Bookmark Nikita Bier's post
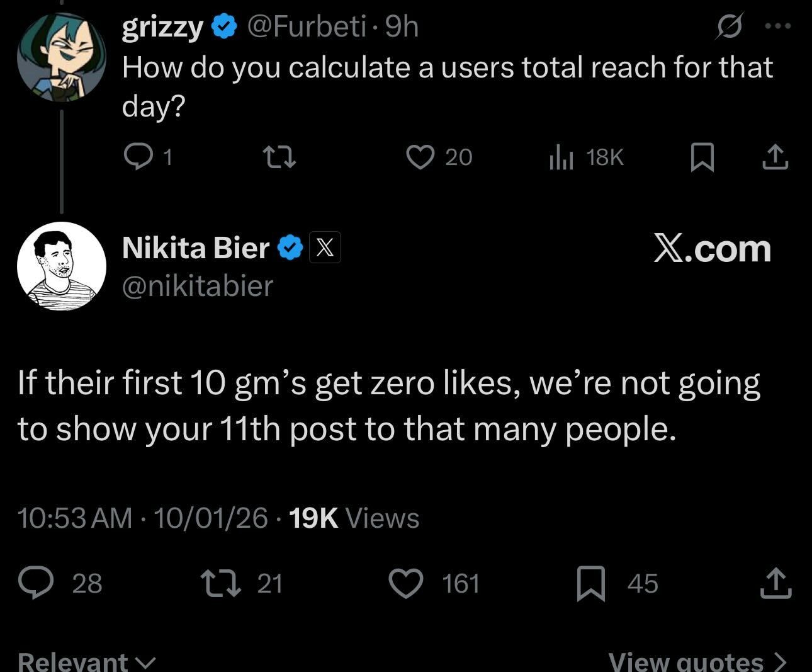The width and height of the screenshot is (812, 672). [591, 583]
